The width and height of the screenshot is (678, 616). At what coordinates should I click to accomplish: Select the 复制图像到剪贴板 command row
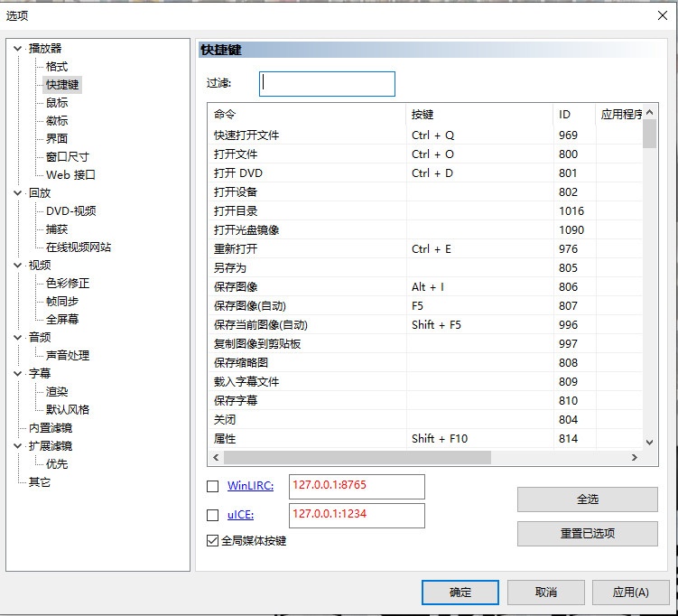coord(425,344)
